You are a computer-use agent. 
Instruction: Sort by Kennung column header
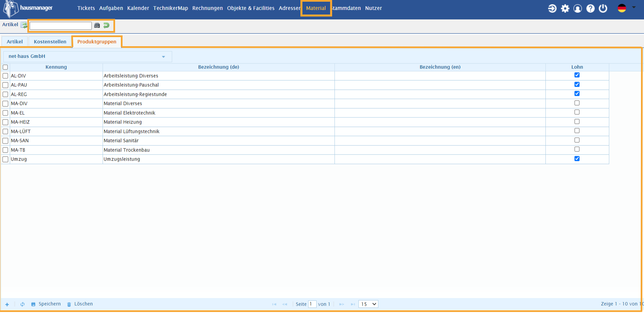56,67
